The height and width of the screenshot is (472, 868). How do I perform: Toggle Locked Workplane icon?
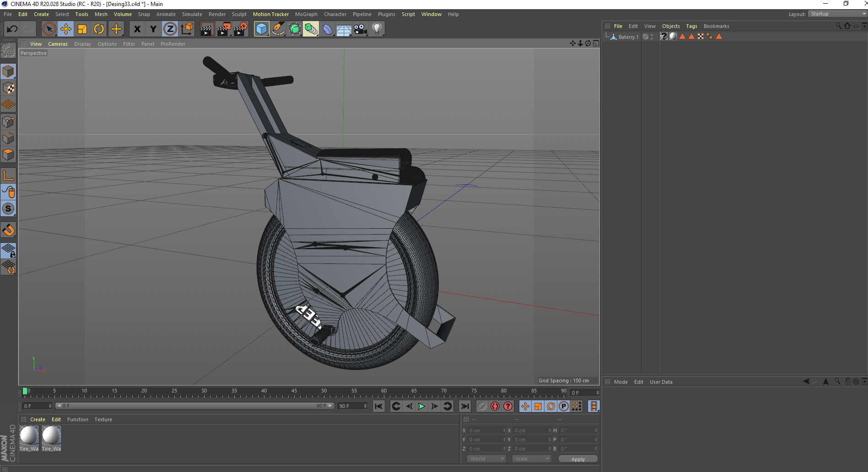coord(8,250)
